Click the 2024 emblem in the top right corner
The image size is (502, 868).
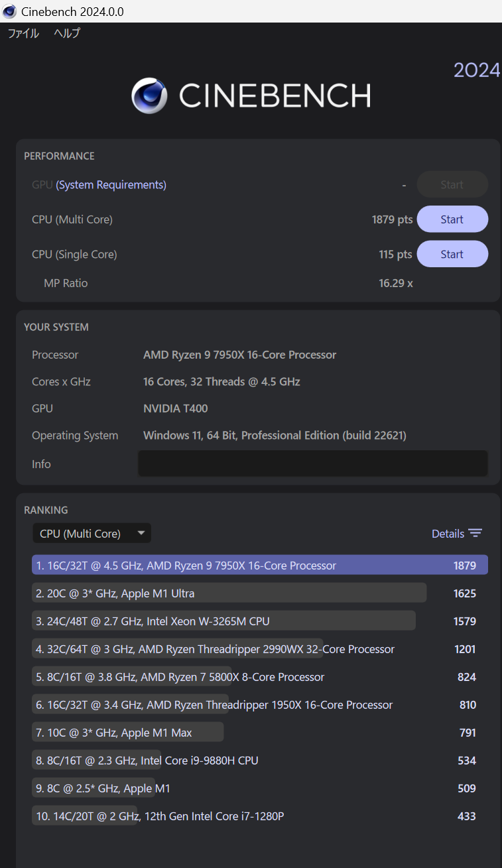477,70
